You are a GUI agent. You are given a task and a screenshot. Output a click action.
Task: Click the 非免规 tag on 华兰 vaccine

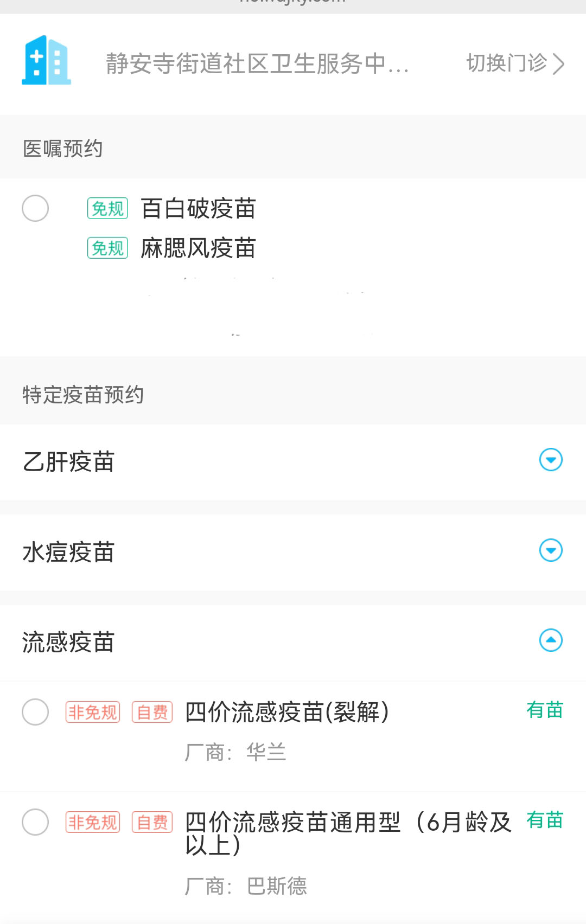[93, 712]
